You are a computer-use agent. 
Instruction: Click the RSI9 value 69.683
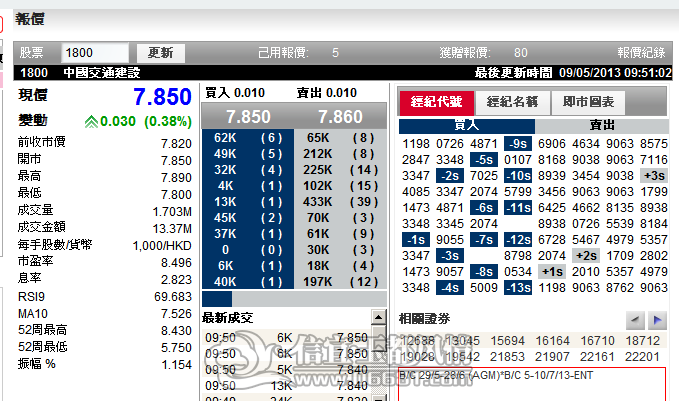click(x=173, y=297)
